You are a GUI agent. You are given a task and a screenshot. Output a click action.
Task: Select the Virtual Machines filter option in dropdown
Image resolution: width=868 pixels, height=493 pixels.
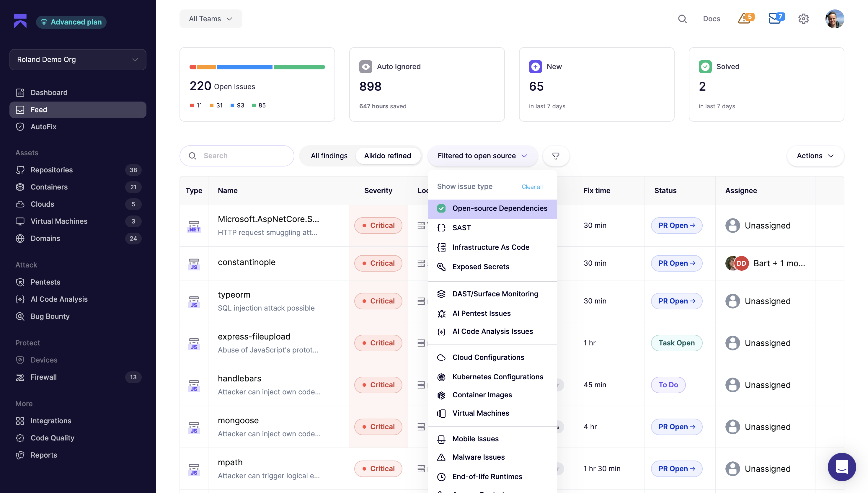point(492,413)
